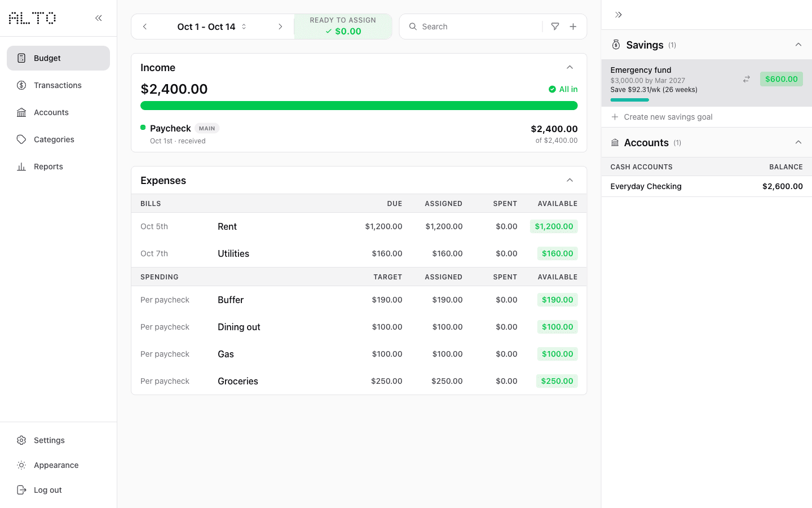Click the plus icon next to filter
Image resolution: width=812 pixels, height=508 pixels.
tap(573, 27)
